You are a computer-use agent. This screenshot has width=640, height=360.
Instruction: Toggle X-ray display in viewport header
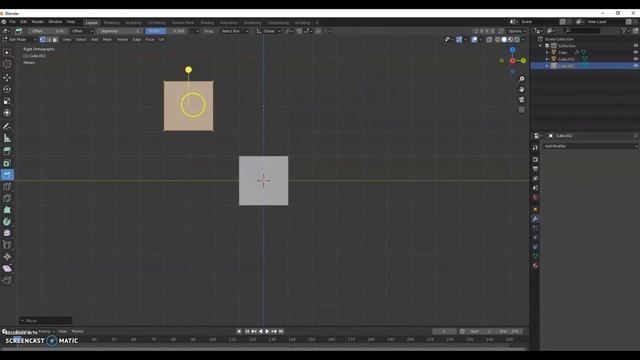489,40
